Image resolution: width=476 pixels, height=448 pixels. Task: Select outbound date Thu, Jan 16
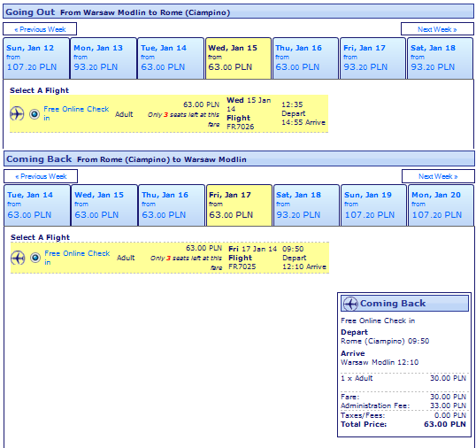click(x=306, y=58)
